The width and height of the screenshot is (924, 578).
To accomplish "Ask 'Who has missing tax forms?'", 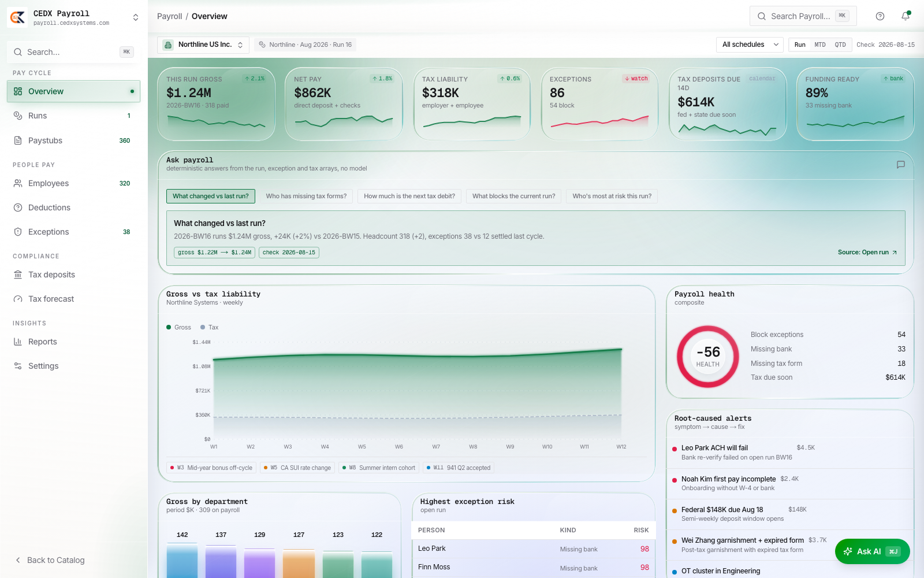I will [306, 196].
